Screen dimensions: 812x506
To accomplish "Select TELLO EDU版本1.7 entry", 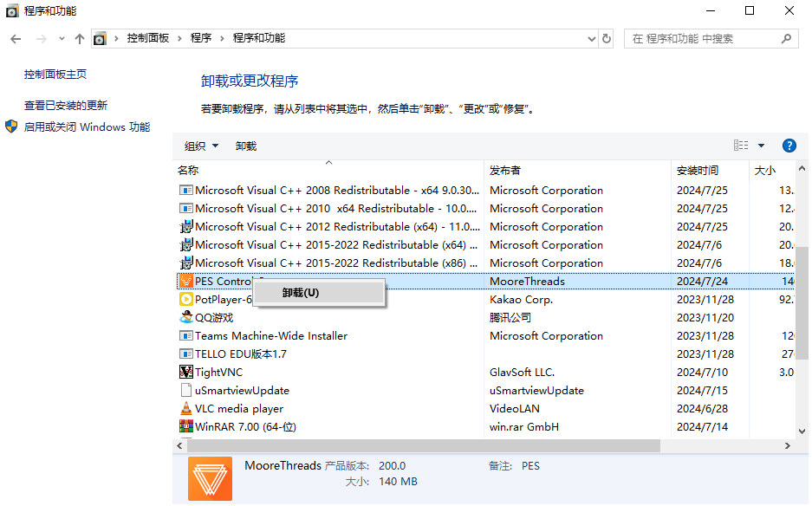I will [x=240, y=354].
